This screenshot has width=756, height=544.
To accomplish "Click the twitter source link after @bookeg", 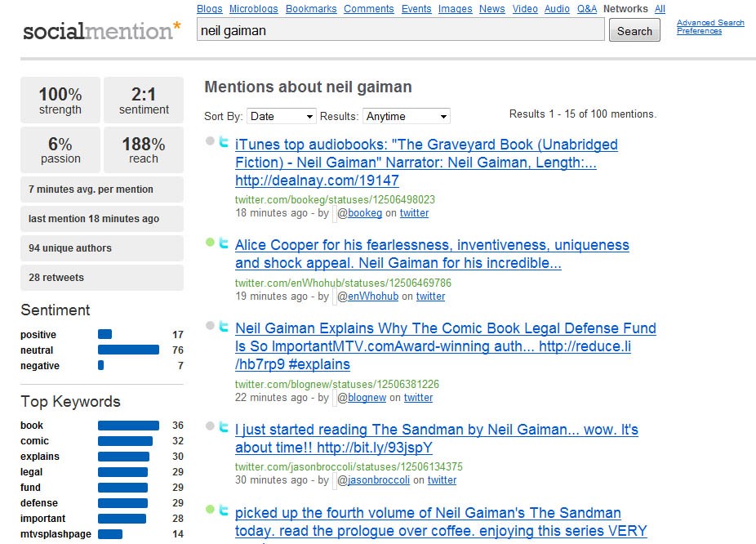I will [x=414, y=213].
